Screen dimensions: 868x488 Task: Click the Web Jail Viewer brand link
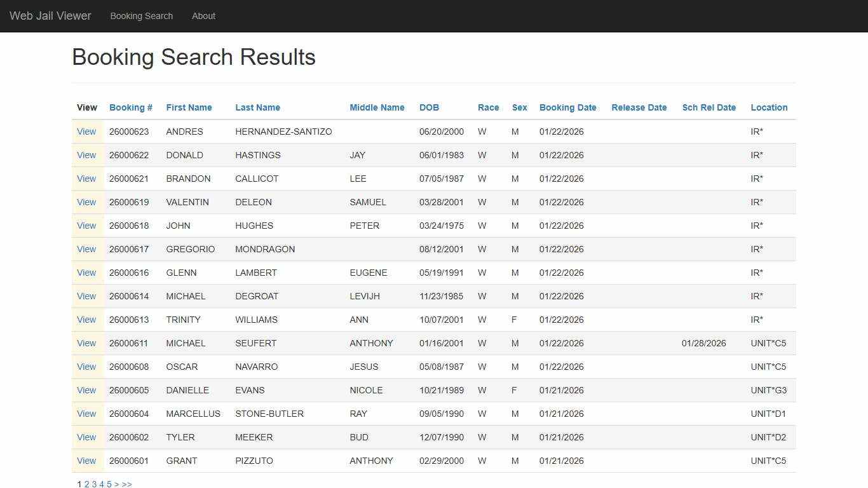coord(50,16)
